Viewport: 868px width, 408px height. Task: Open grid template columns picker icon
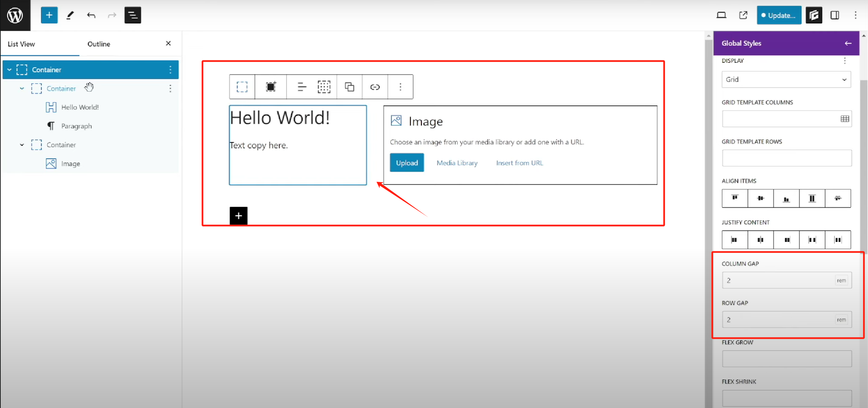[x=845, y=119]
